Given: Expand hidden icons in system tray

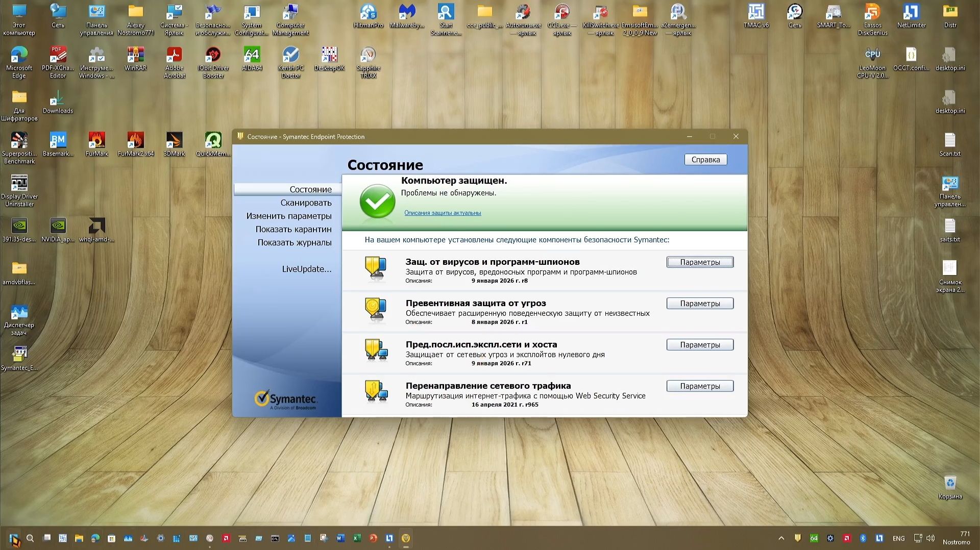Looking at the screenshot, I should coord(781,538).
